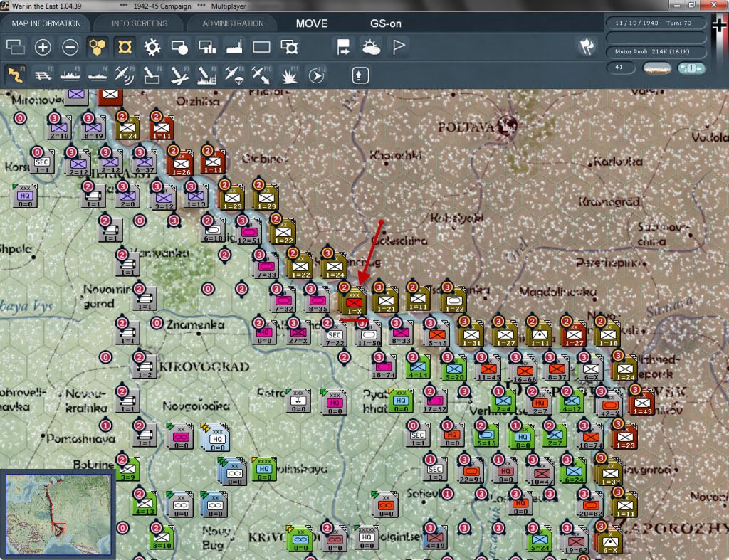Screen dimensions: 729x560
Task: Toggle the highlighted unit counters button
Action: coord(125,47)
